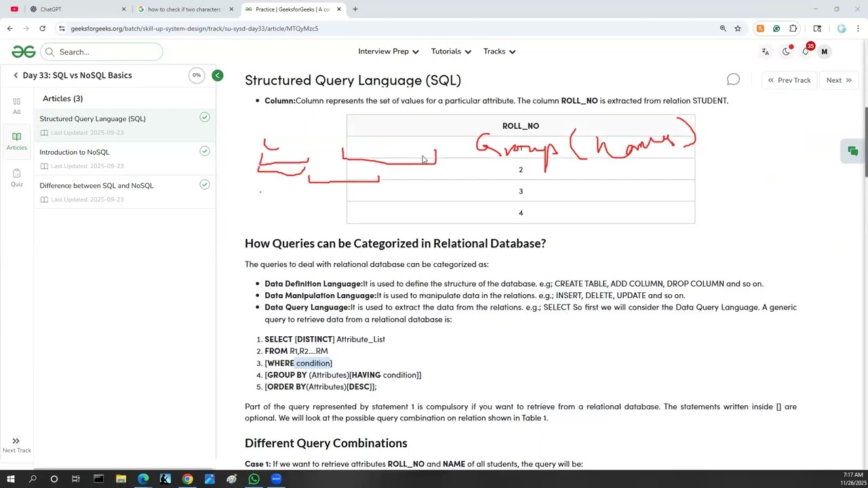
Task: Click the Articles (3) heading
Action: tap(62, 98)
